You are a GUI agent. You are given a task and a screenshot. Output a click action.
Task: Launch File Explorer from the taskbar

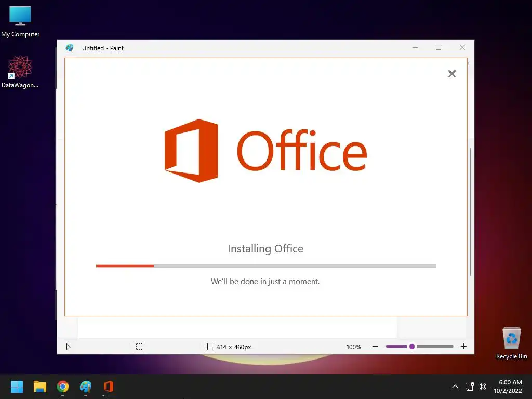[x=39, y=387]
